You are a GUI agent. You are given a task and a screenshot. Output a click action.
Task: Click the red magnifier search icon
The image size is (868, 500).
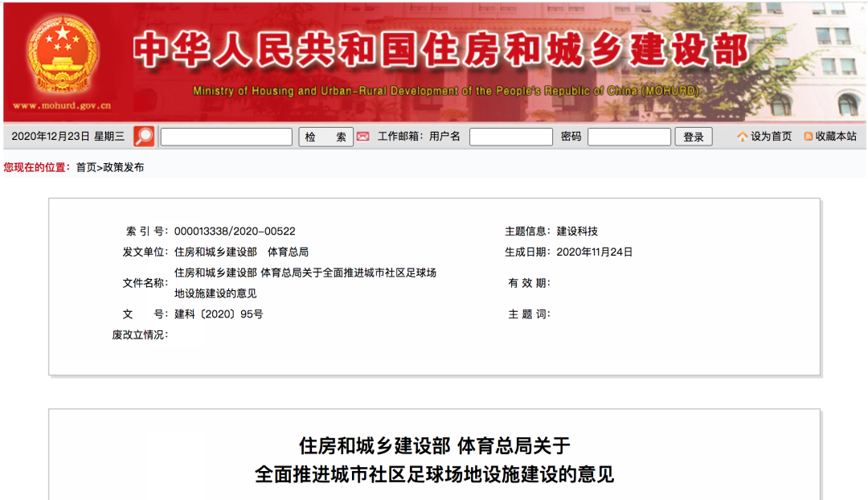tap(144, 137)
